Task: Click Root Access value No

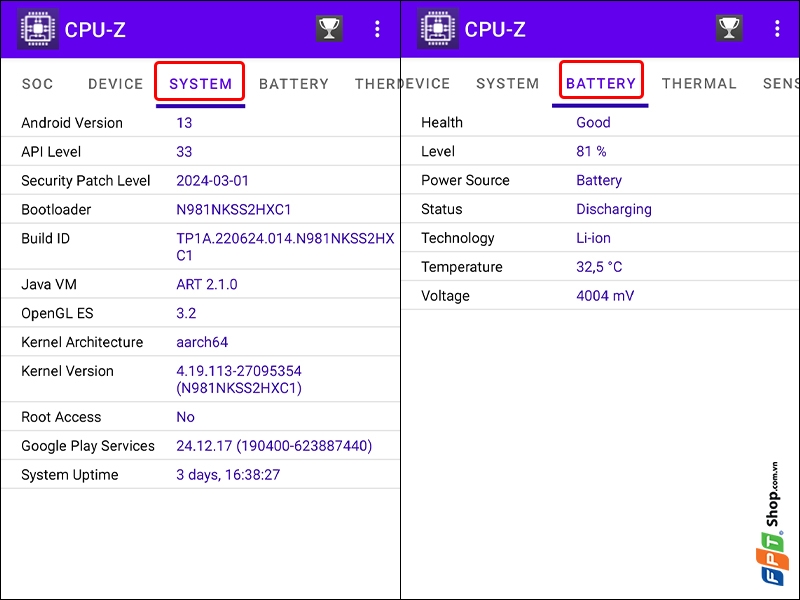Action: (185, 417)
